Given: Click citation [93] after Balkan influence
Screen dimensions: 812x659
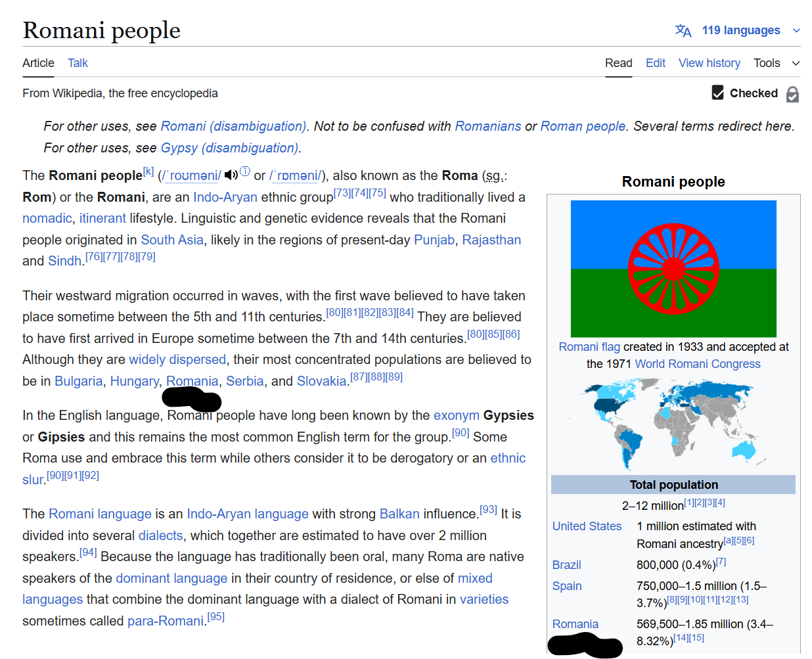Looking at the screenshot, I should 488,510.
